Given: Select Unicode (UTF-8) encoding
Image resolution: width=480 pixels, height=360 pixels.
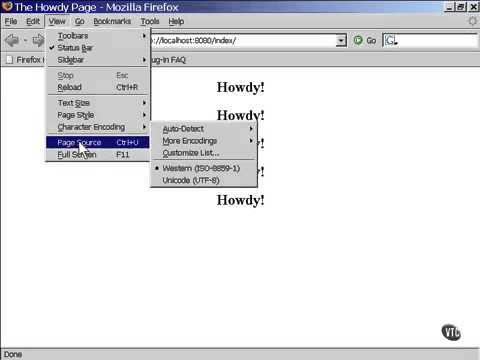Looking at the screenshot, I should click(x=204, y=180).
